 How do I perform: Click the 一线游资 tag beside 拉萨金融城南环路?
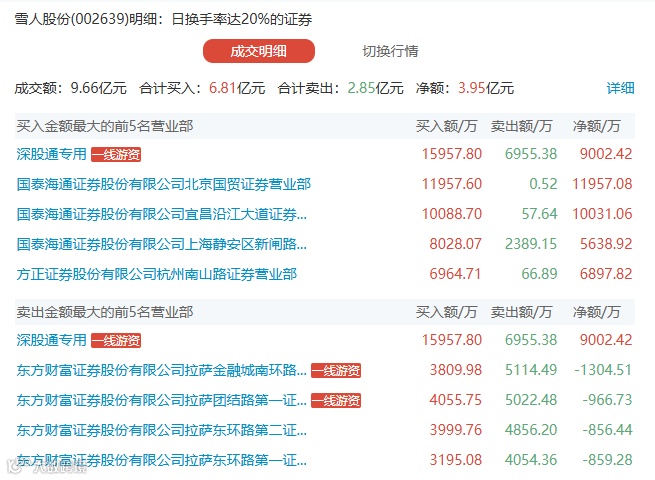coord(336,371)
